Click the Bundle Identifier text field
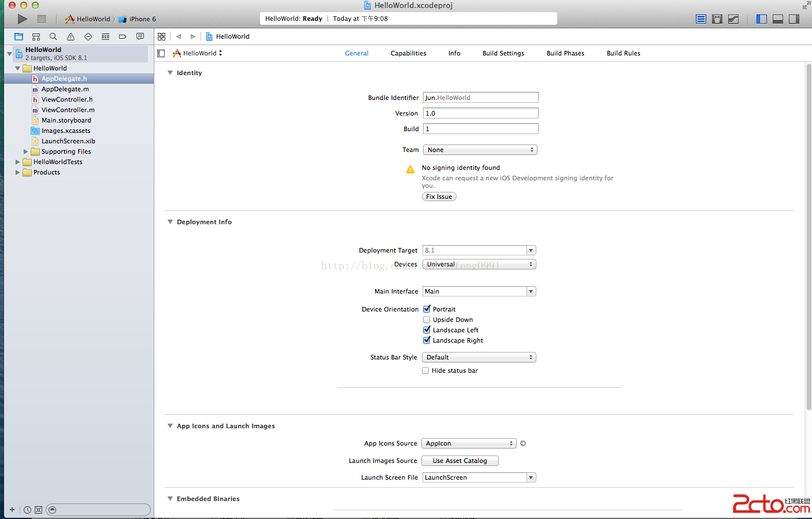This screenshot has width=812, height=519. [480, 98]
